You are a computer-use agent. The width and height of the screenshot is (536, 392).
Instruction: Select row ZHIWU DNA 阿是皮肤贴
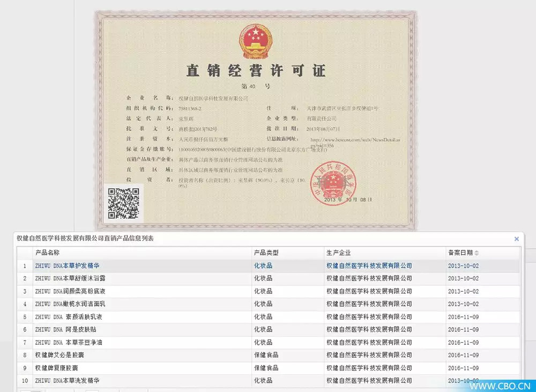point(269,330)
